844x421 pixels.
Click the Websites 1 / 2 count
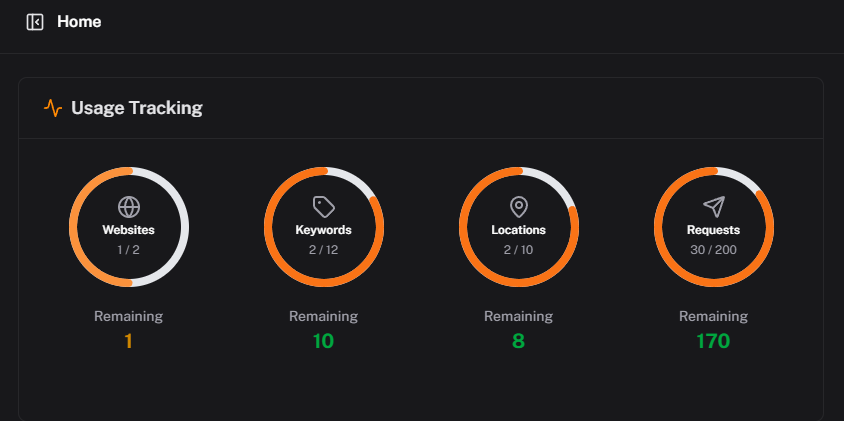tap(129, 250)
